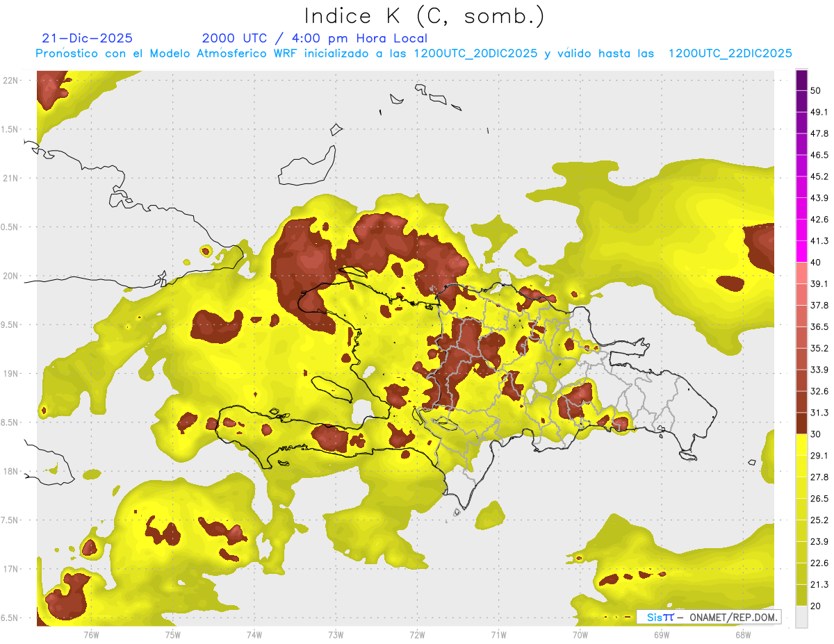This screenshot has width=834, height=644.
Task: Pick the bright yellow swatch between 29.1 and 30
Action: click(801, 445)
